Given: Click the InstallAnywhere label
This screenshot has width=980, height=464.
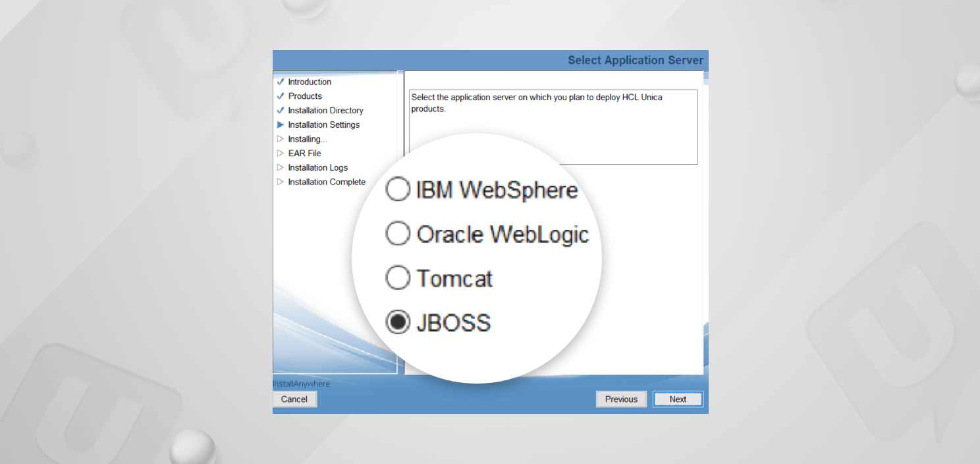Looking at the screenshot, I should tap(302, 384).
